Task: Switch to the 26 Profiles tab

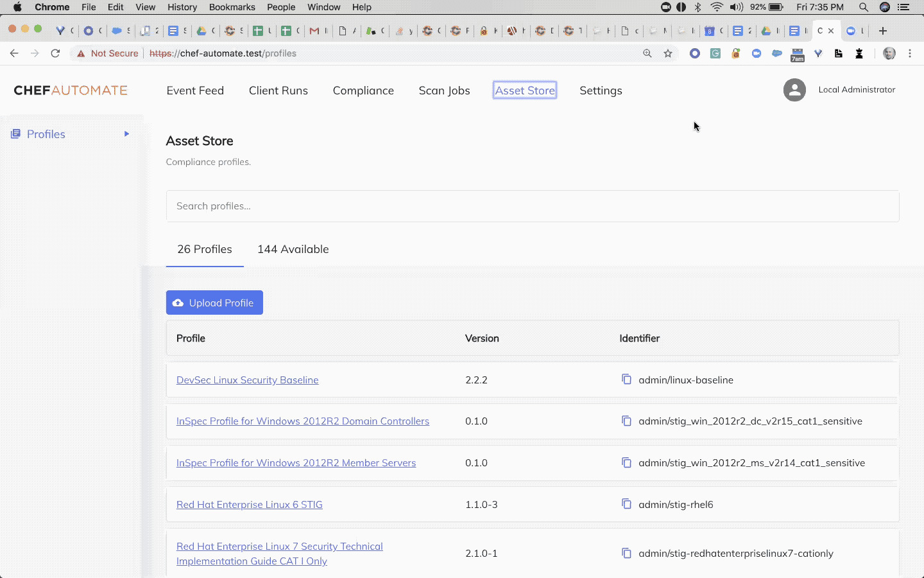Action: [205, 249]
